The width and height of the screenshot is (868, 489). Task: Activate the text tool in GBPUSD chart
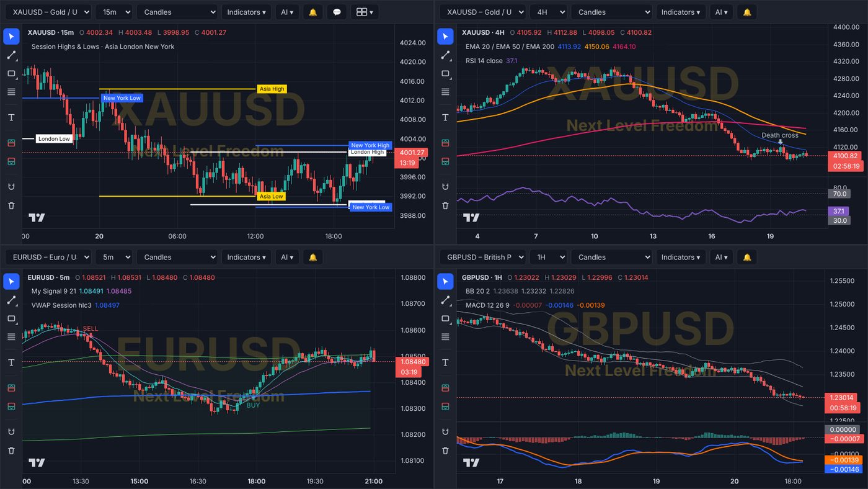pyautogui.click(x=445, y=362)
